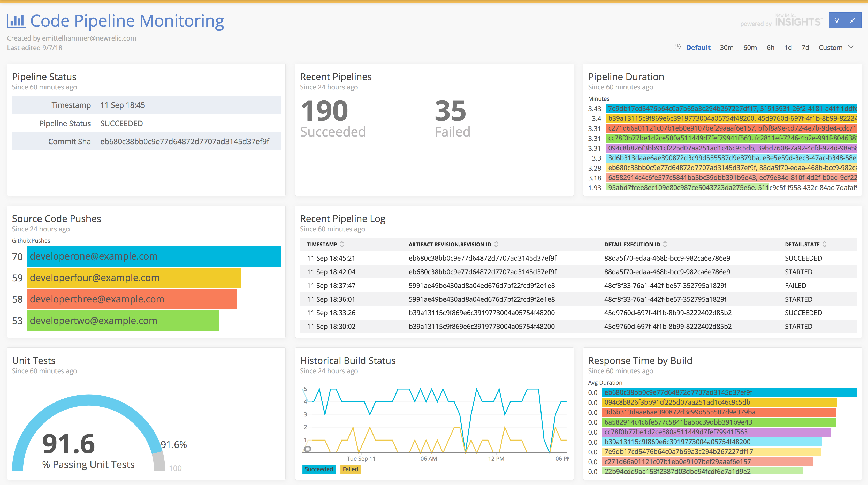Sort by Detail.Execution ID arrows
The width and height of the screenshot is (868, 485).
click(x=665, y=244)
